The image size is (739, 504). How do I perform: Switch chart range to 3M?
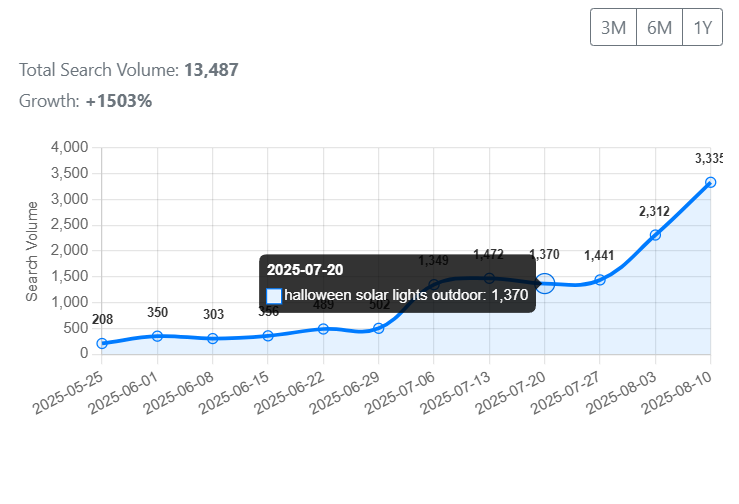(613, 27)
